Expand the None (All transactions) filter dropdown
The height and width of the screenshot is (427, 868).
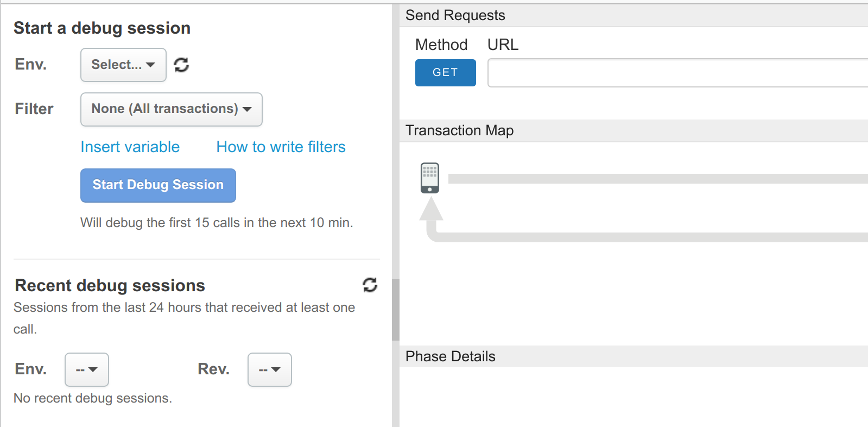(x=171, y=109)
